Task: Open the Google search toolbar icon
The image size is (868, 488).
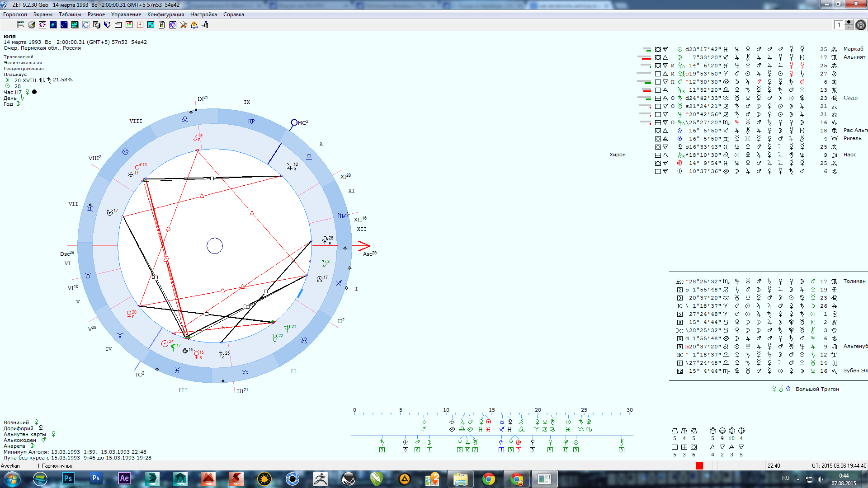Action: (x=86, y=25)
